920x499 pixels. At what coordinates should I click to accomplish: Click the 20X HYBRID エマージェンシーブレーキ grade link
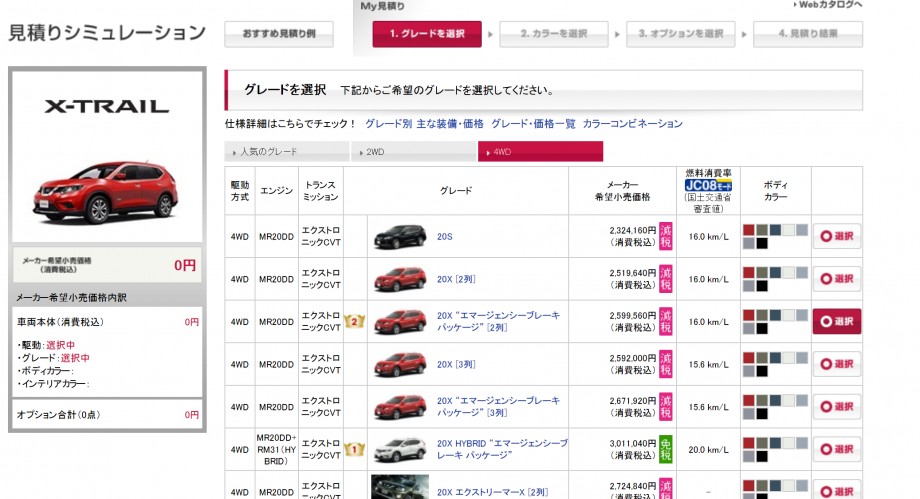tap(502, 449)
